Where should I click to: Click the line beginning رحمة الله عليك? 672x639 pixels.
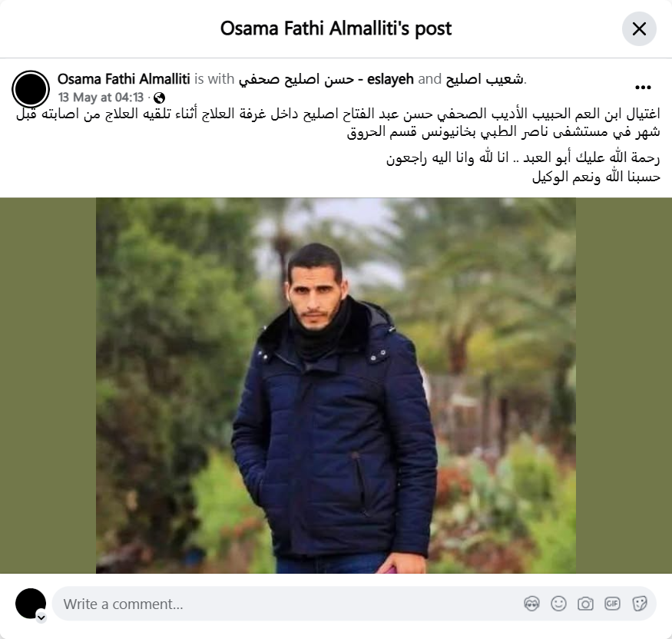point(523,157)
